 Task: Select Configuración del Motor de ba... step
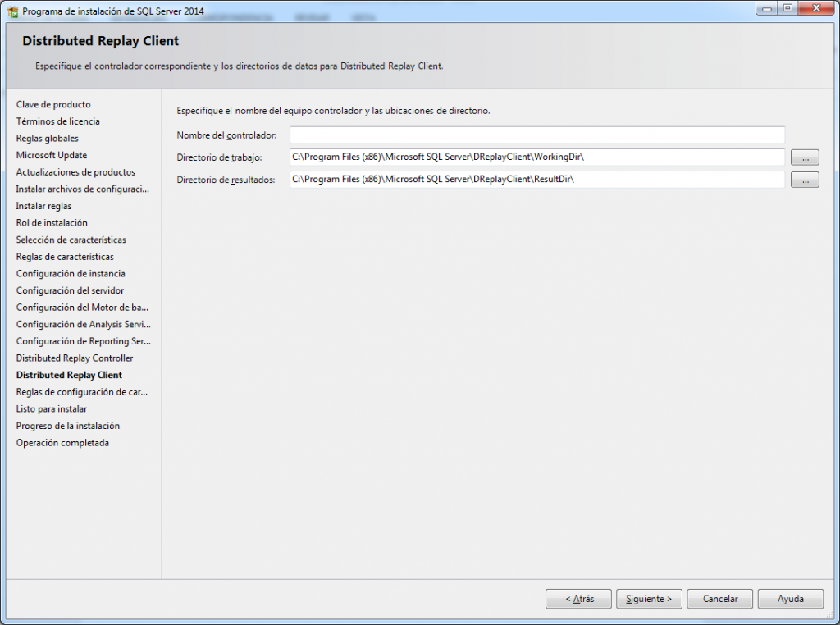point(82,308)
